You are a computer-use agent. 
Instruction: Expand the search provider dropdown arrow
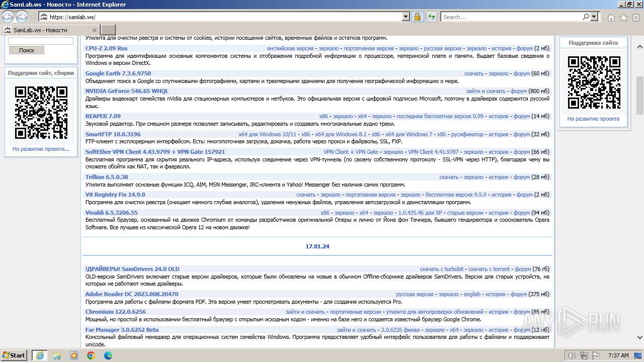(x=594, y=17)
